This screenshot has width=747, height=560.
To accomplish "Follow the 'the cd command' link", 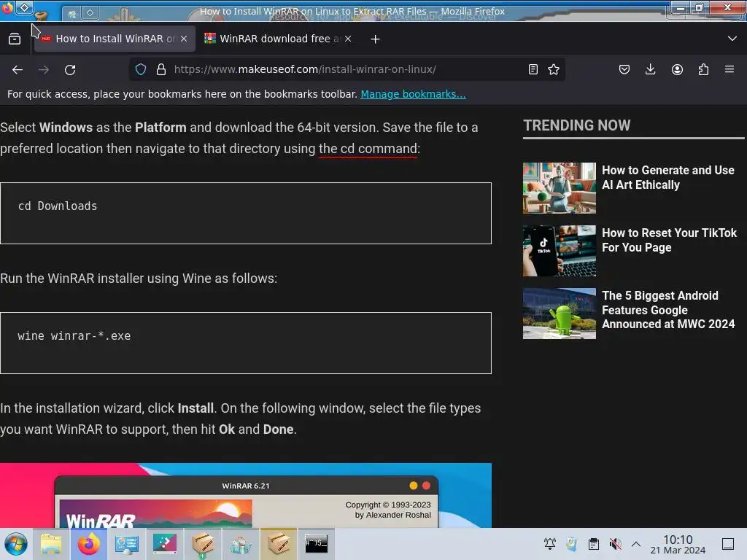I will coord(368,149).
